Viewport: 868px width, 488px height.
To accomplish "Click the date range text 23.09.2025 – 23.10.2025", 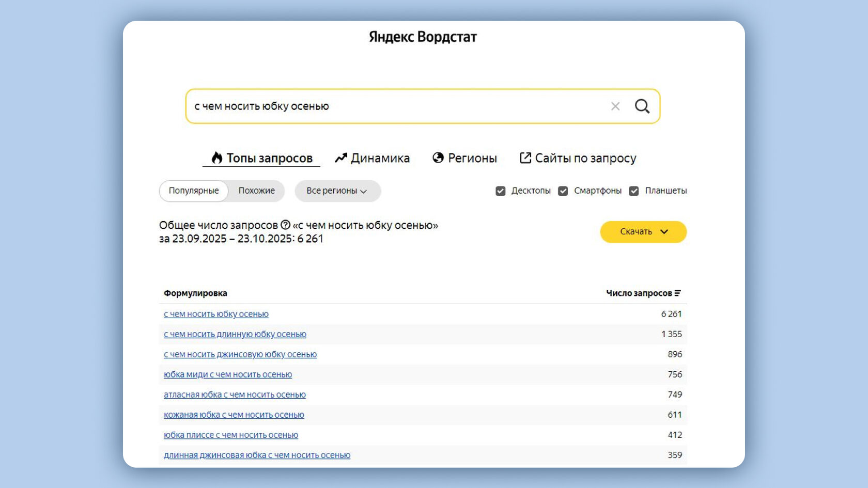I will coord(232,239).
